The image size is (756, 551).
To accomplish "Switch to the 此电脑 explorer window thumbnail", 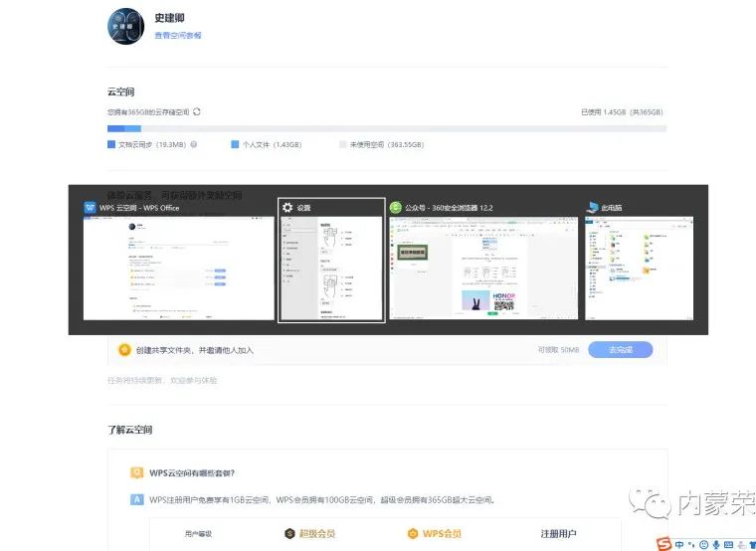I will click(x=640, y=268).
